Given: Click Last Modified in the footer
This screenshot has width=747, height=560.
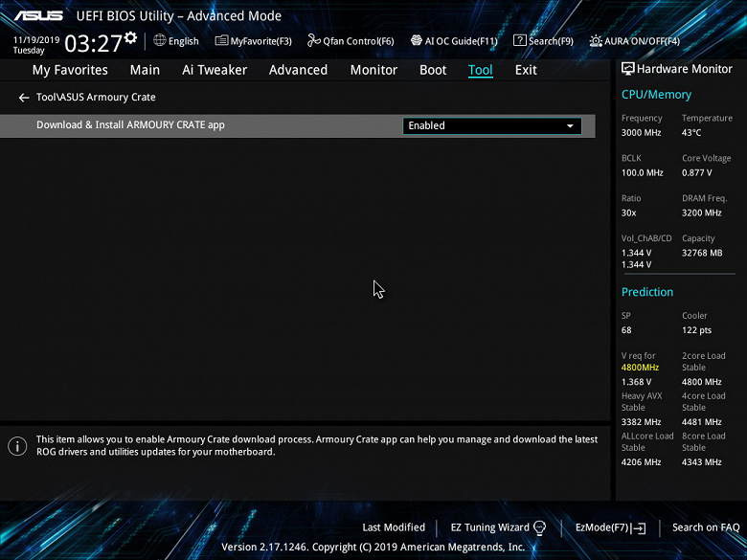Looking at the screenshot, I should click(394, 527).
